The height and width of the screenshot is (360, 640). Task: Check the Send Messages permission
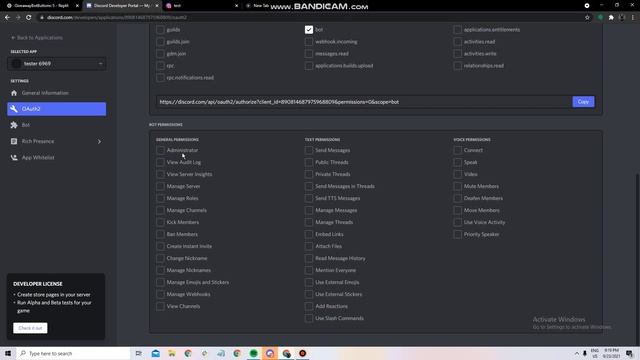click(x=309, y=150)
